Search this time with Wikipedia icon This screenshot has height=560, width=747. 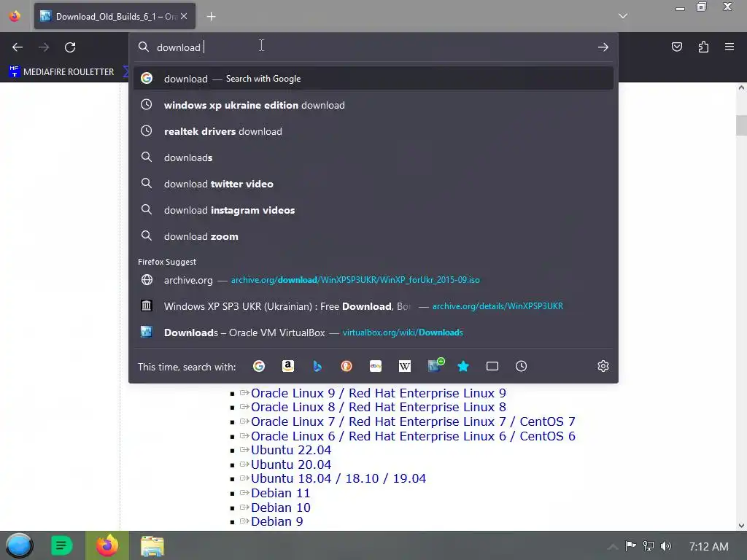404,366
